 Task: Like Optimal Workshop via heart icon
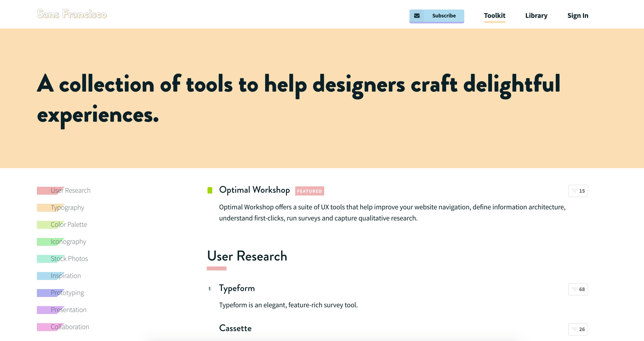575,191
